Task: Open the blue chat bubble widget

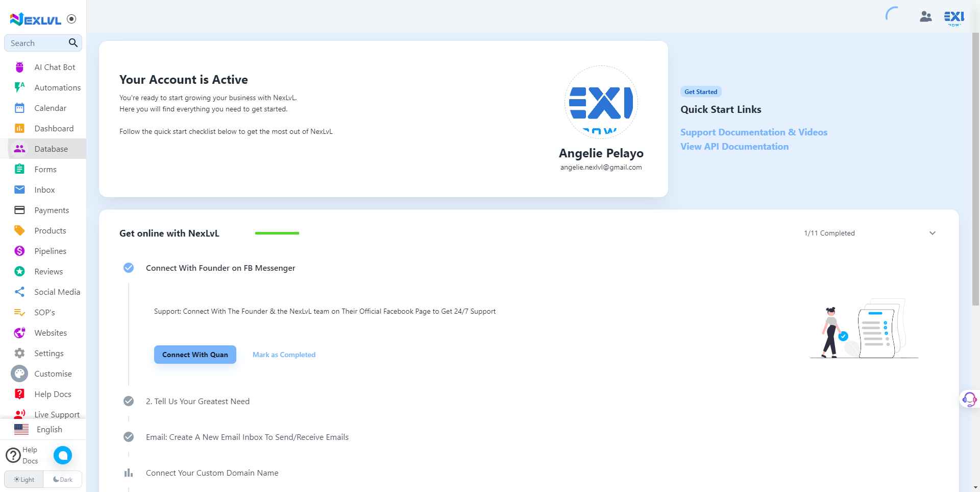Action: click(63, 455)
